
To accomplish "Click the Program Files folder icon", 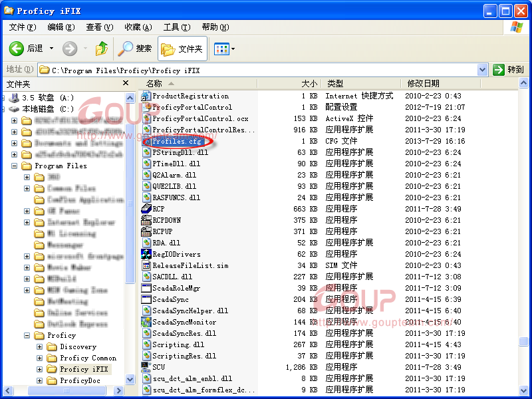I will 27,166.
